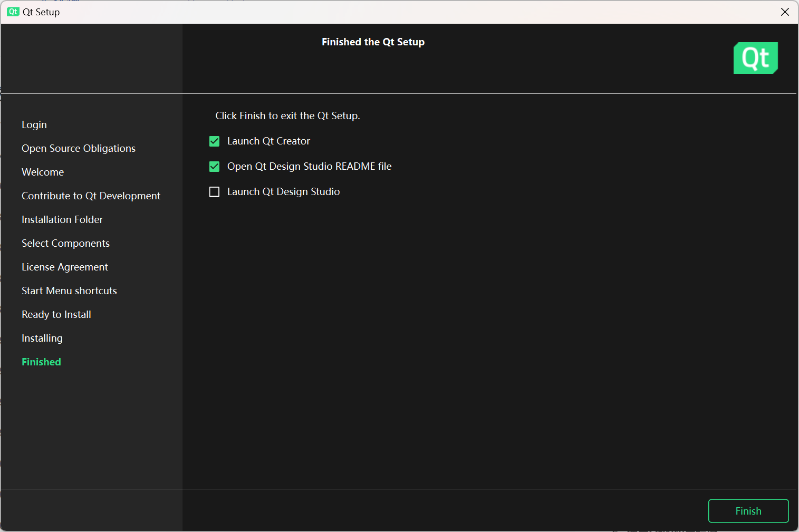Select the License Agreement step

click(65, 267)
